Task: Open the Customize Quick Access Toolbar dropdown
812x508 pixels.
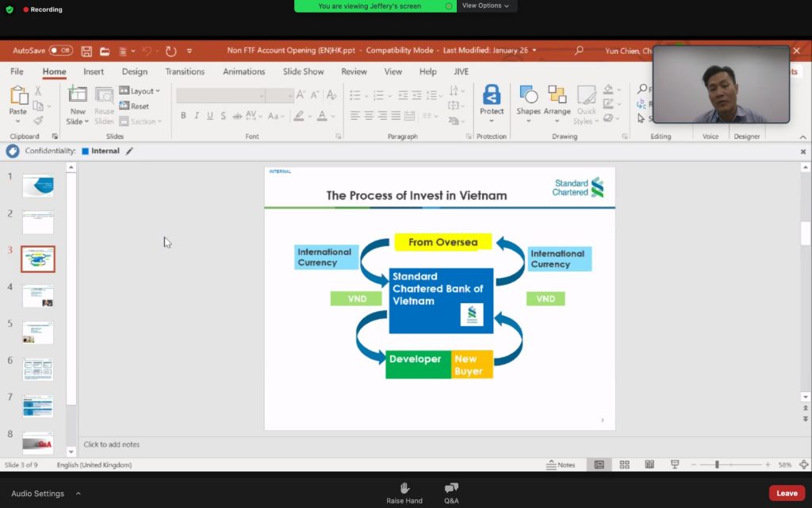Action: pyautogui.click(x=190, y=51)
